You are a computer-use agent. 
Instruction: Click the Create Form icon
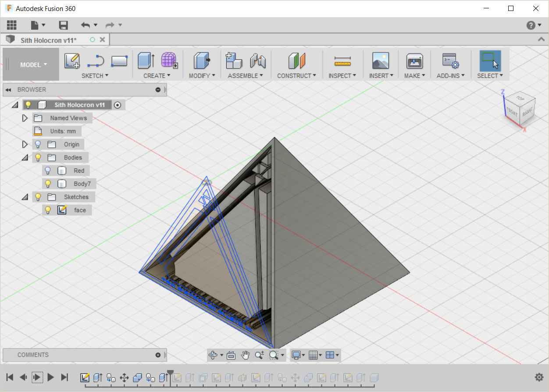169,61
